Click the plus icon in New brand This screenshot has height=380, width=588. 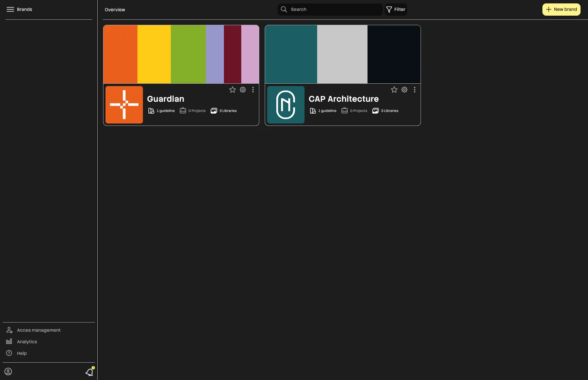549,10
